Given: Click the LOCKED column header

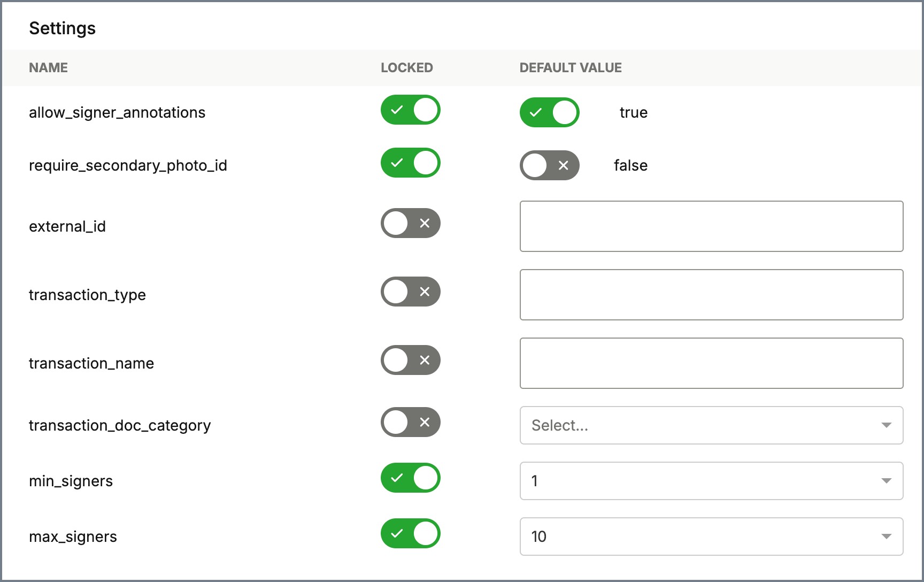Looking at the screenshot, I should point(406,68).
